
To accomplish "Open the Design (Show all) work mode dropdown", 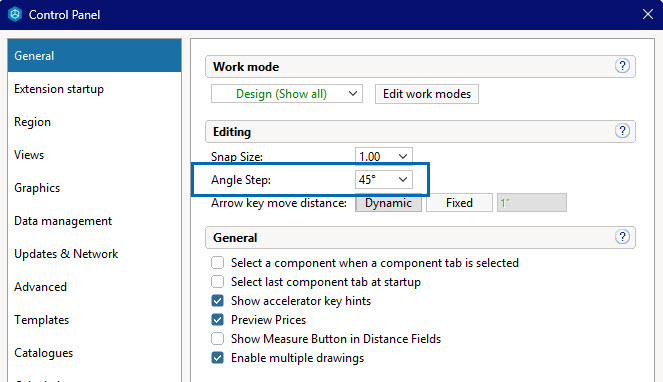I will tap(287, 94).
